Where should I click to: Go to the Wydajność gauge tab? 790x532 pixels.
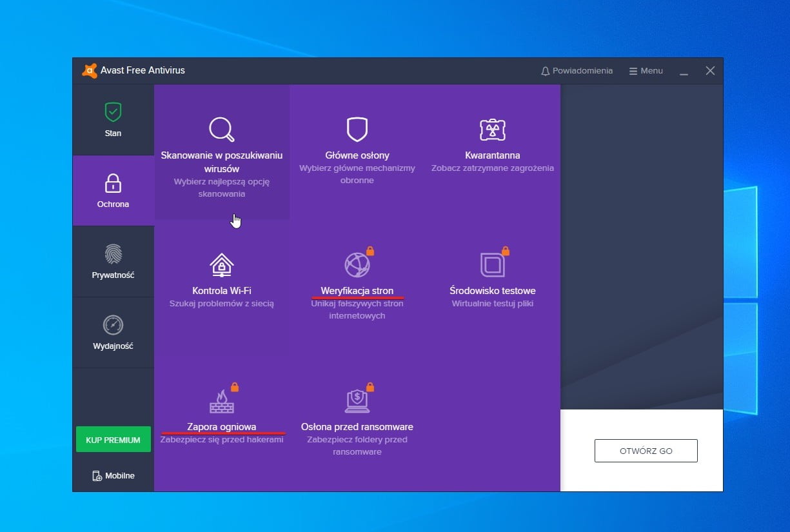tap(113, 333)
